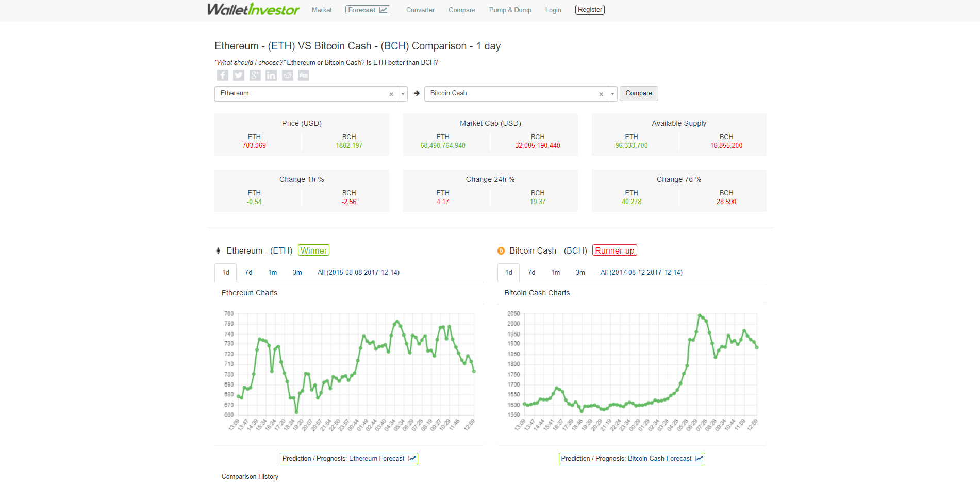
Task: Click ETH 7d change value 40.278
Action: pyautogui.click(x=632, y=202)
